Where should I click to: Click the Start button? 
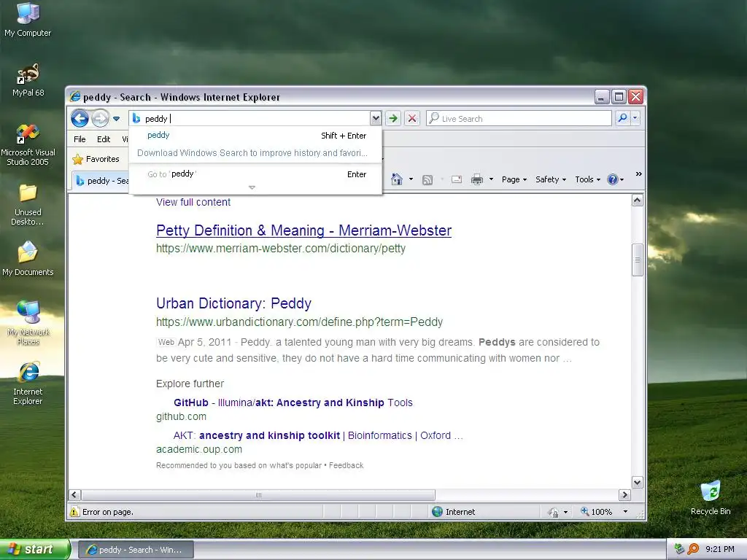[x=35, y=550]
